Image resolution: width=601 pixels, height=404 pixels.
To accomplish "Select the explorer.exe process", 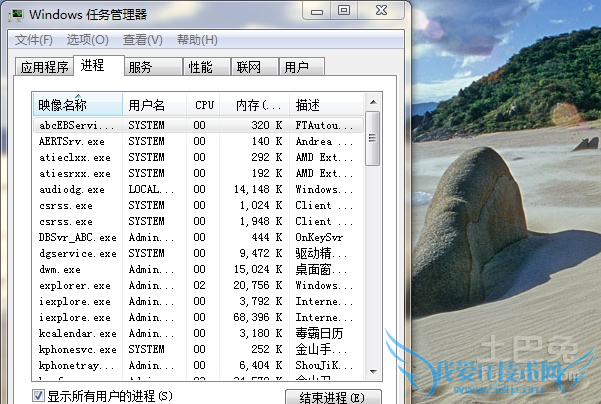I will pos(198,286).
